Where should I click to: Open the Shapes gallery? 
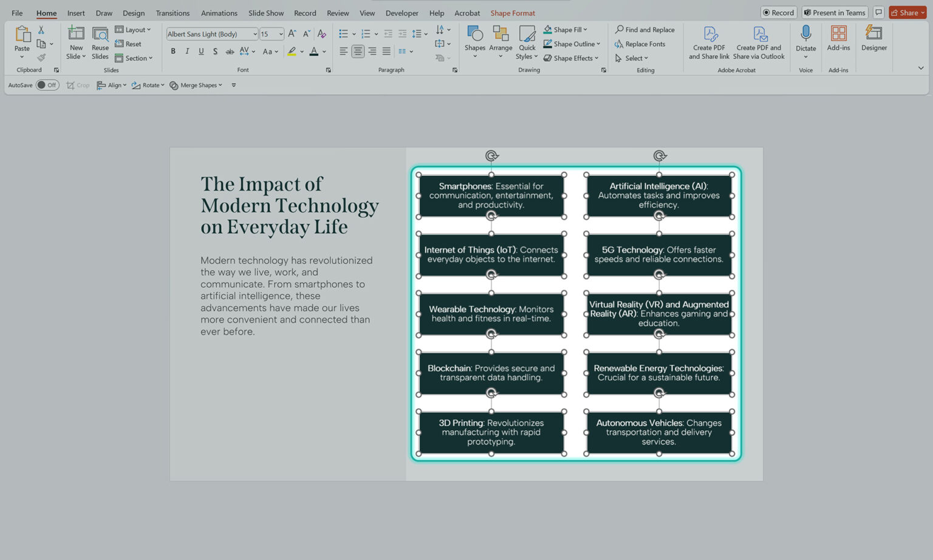pyautogui.click(x=474, y=43)
